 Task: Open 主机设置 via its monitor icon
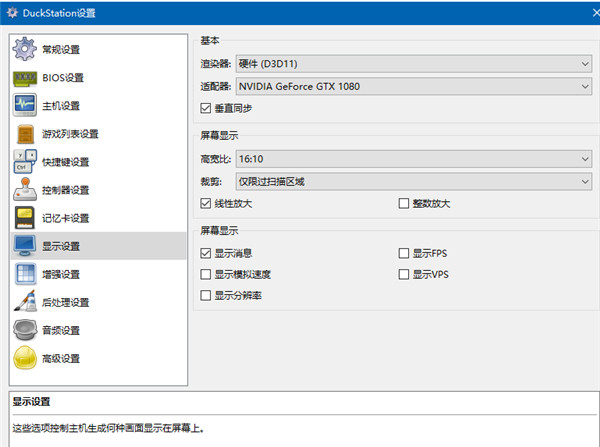(x=26, y=106)
